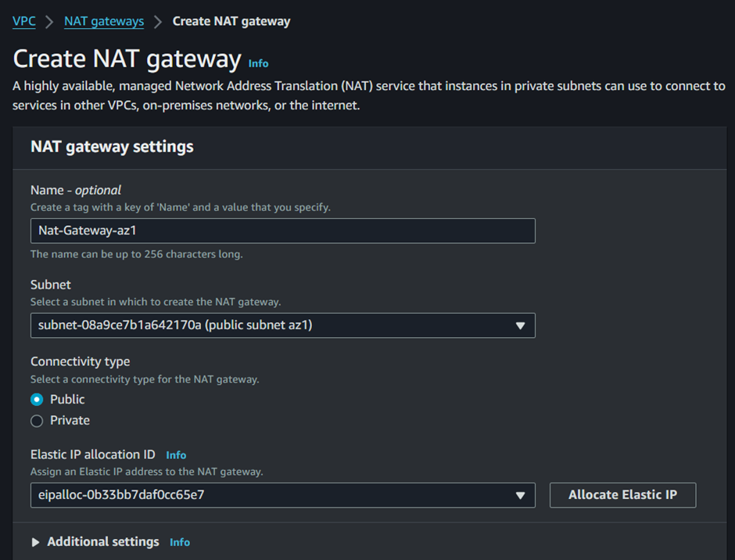Click the chevron after NAT gateways breadcrumb

(x=158, y=22)
